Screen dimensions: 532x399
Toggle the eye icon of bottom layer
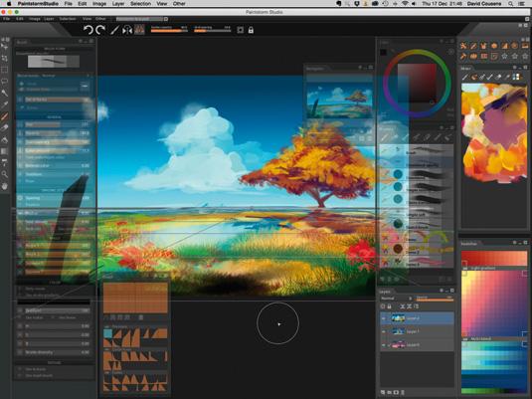(x=384, y=345)
